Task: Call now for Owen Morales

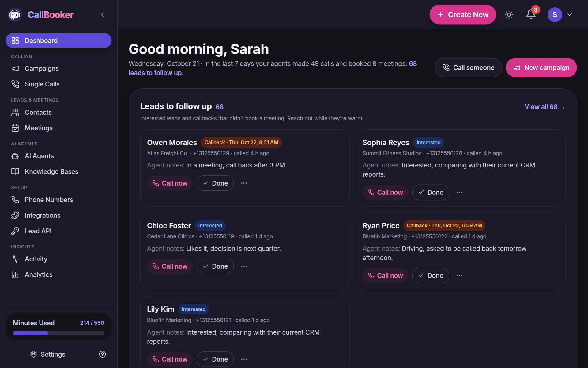Action: (170, 183)
